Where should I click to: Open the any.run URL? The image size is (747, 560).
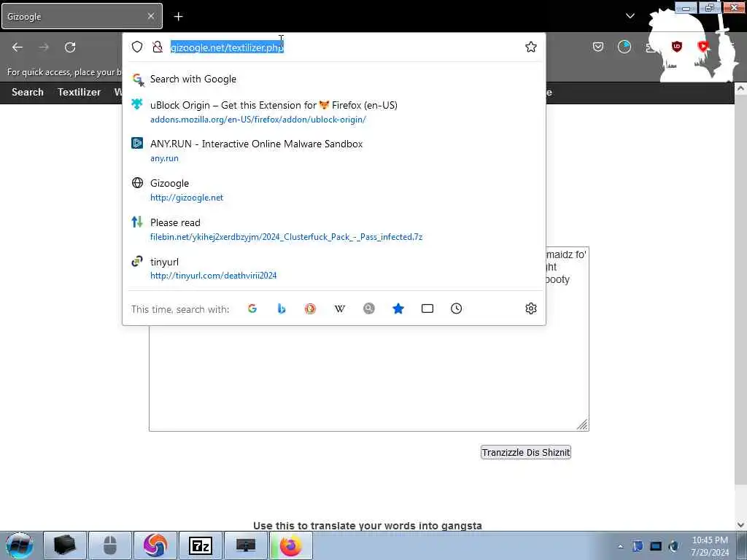coord(164,158)
